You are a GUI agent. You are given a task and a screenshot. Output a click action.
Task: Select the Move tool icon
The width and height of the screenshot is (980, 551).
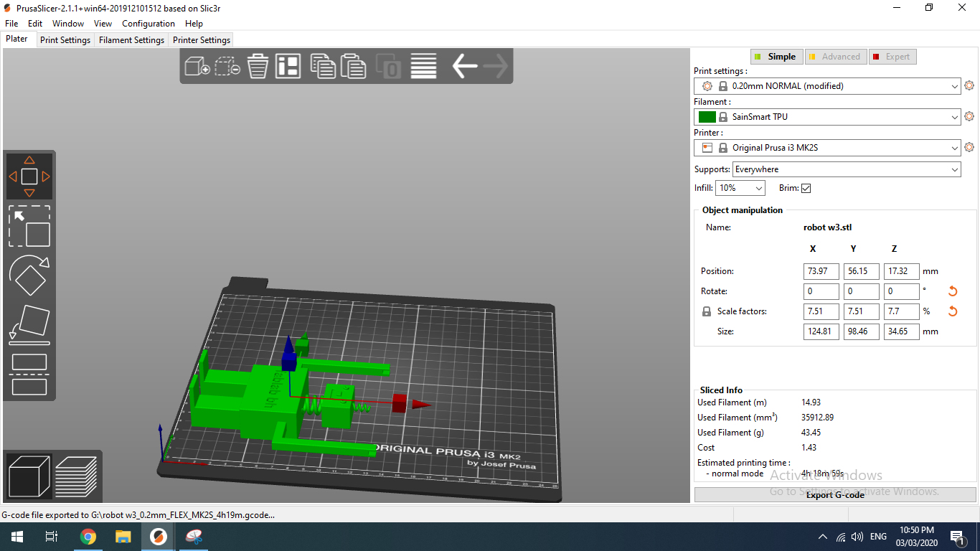pyautogui.click(x=29, y=176)
